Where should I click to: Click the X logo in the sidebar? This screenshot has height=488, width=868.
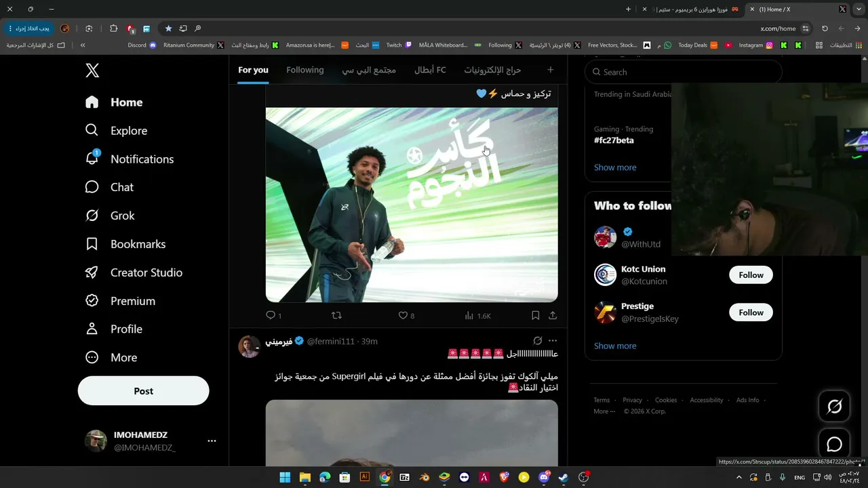92,70
